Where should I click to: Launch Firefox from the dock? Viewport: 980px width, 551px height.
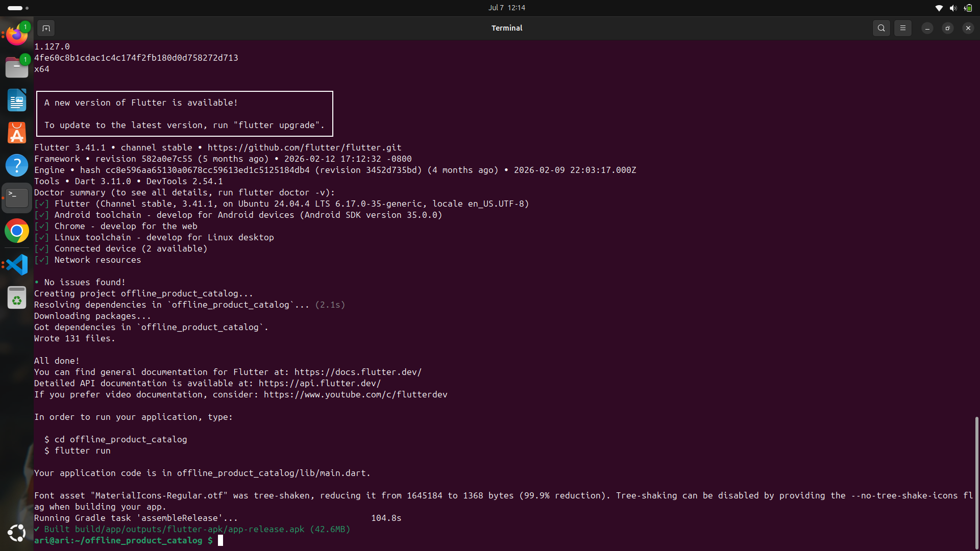tap(17, 35)
